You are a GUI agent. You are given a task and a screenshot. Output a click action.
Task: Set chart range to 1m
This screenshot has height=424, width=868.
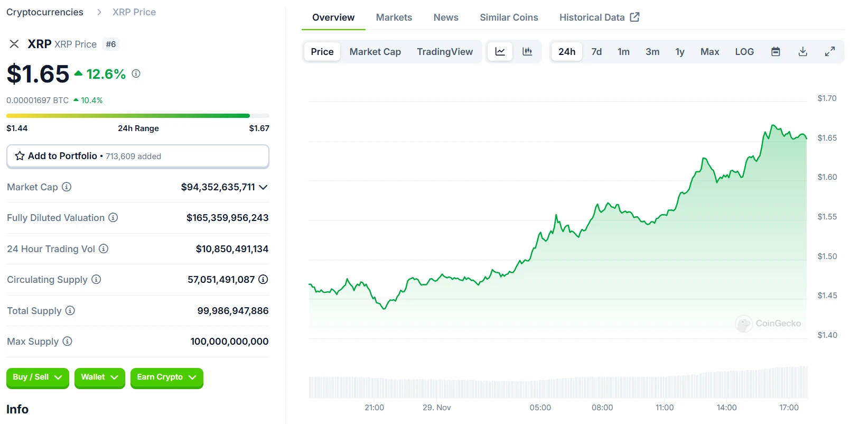point(623,52)
